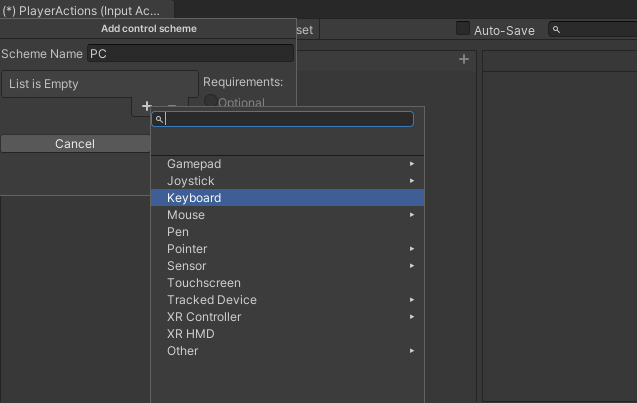This screenshot has width=637, height=403.
Task: Click the top-right search magnifier icon
Action: [556, 30]
